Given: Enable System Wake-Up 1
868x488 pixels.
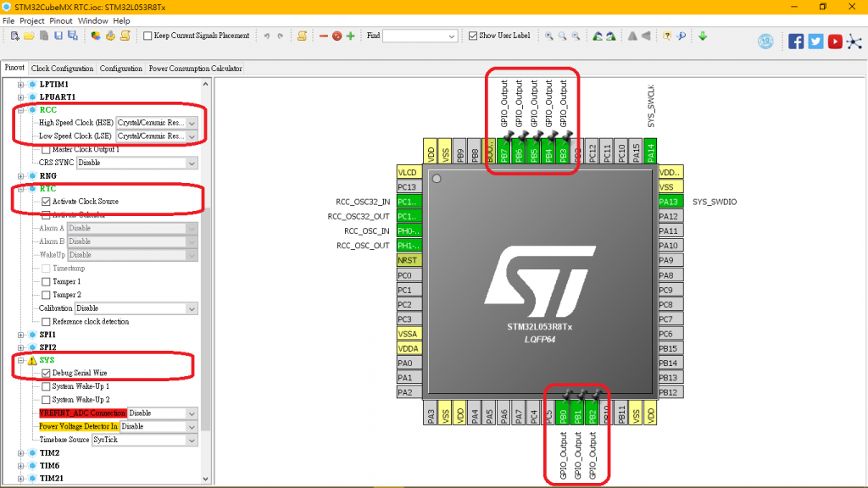Looking at the screenshot, I should pos(46,386).
